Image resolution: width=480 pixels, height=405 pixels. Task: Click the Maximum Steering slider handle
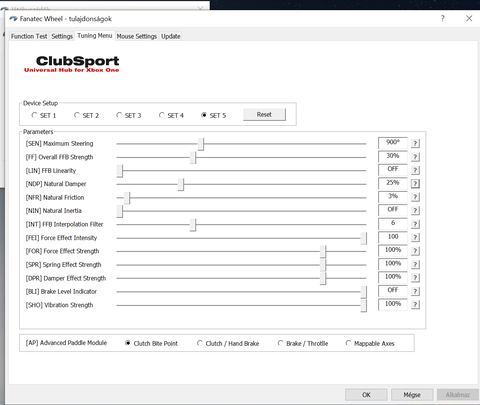(x=201, y=144)
